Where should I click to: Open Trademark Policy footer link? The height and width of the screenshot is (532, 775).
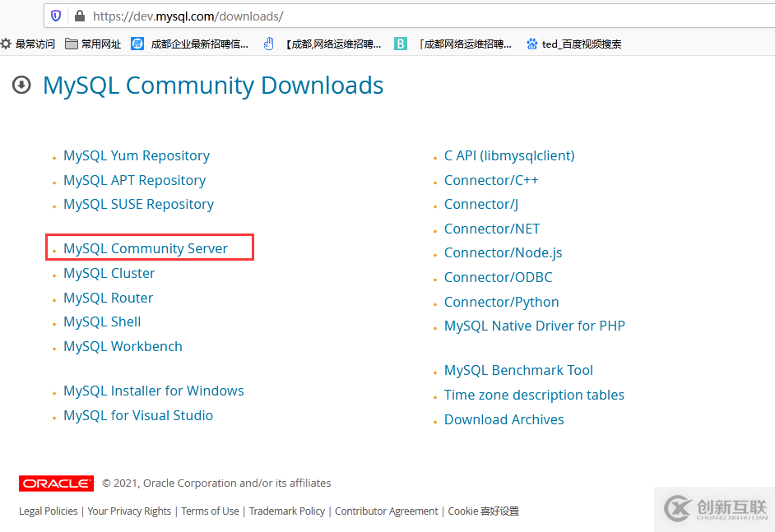pyautogui.click(x=286, y=511)
